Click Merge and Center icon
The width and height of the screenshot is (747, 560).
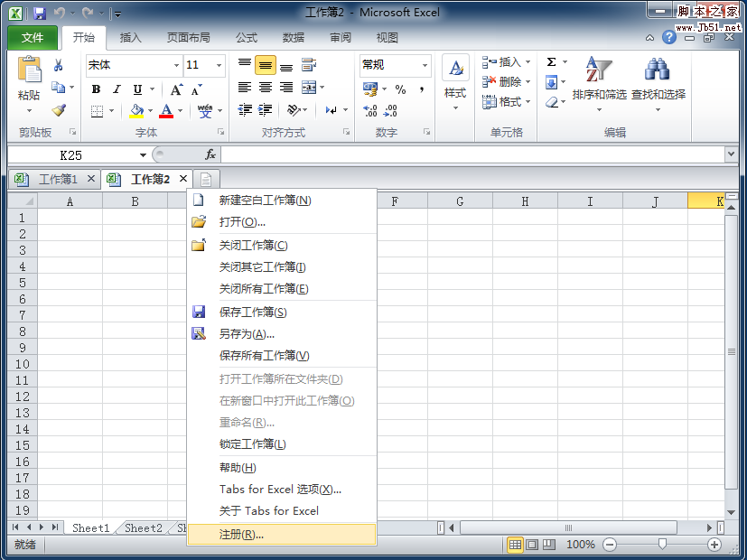(x=309, y=87)
